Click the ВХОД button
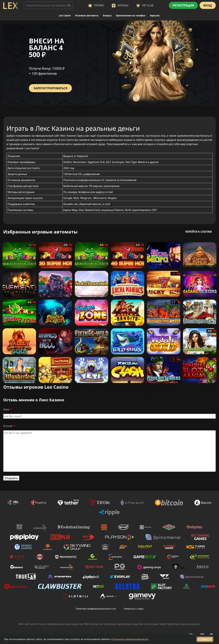Screen dimensions: 219x644 pyautogui.click(x=207, y=5)
